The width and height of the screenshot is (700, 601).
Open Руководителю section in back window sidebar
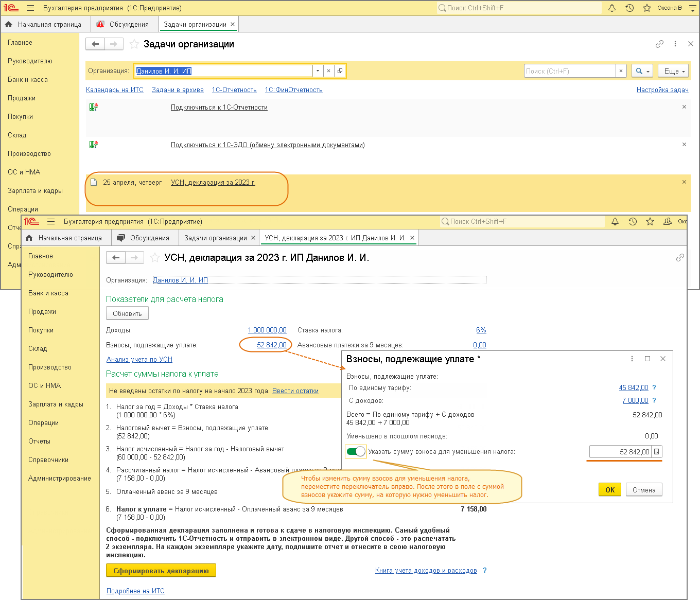point(30,61)
